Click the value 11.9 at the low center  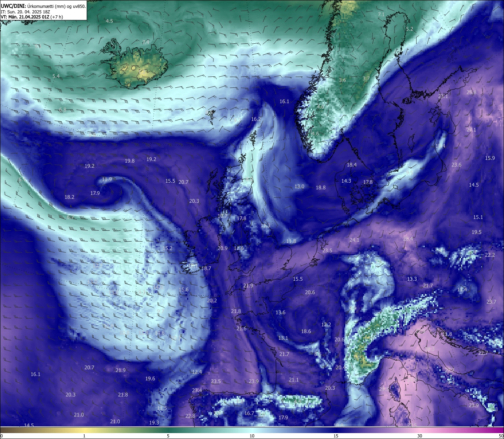click(107, 179)
